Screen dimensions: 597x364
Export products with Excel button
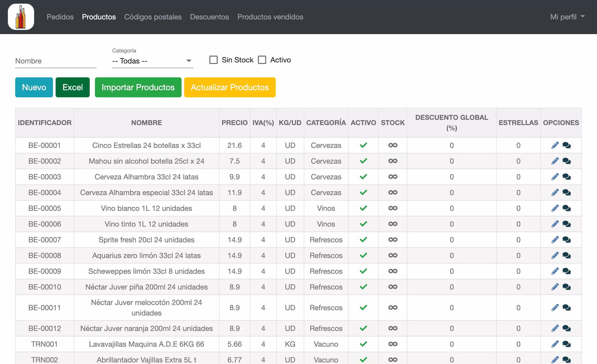(x=73, y=87)
